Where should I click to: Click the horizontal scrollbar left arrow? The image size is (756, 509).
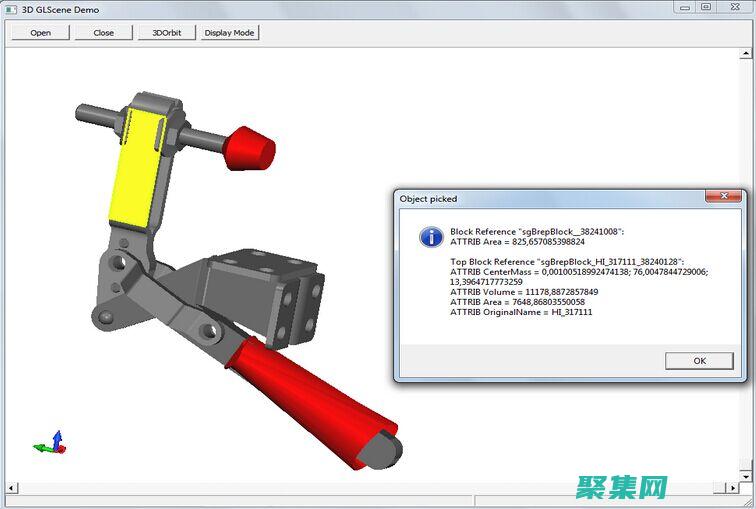pos(11,489)
